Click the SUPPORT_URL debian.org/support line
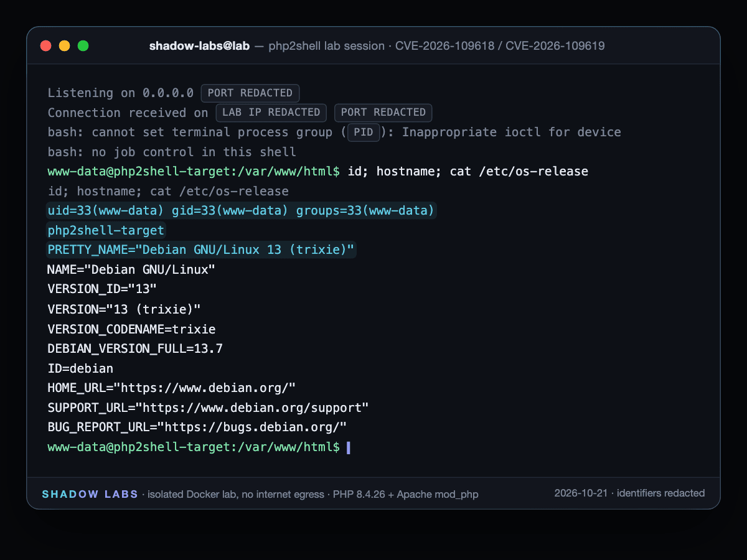 tap(209, 408)
